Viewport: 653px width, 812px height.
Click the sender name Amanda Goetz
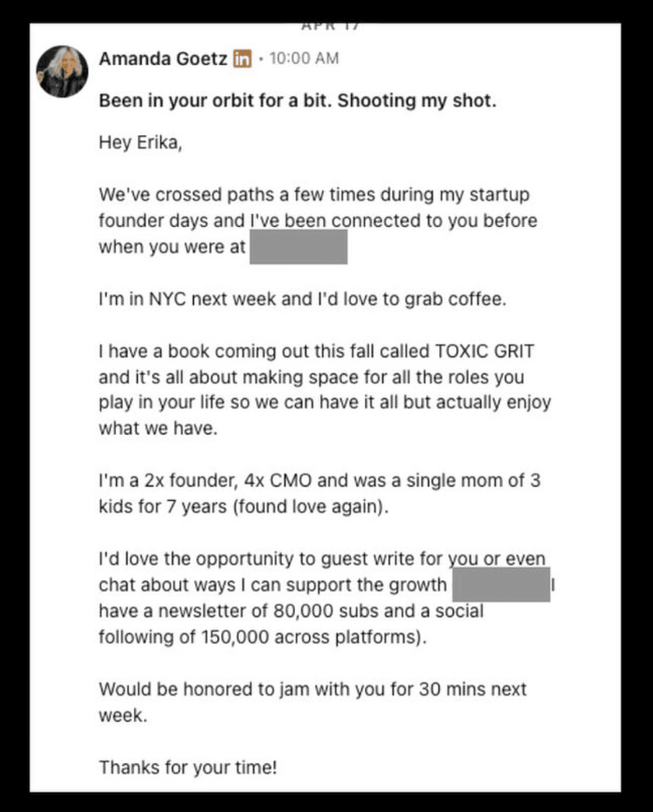point(163,59)
